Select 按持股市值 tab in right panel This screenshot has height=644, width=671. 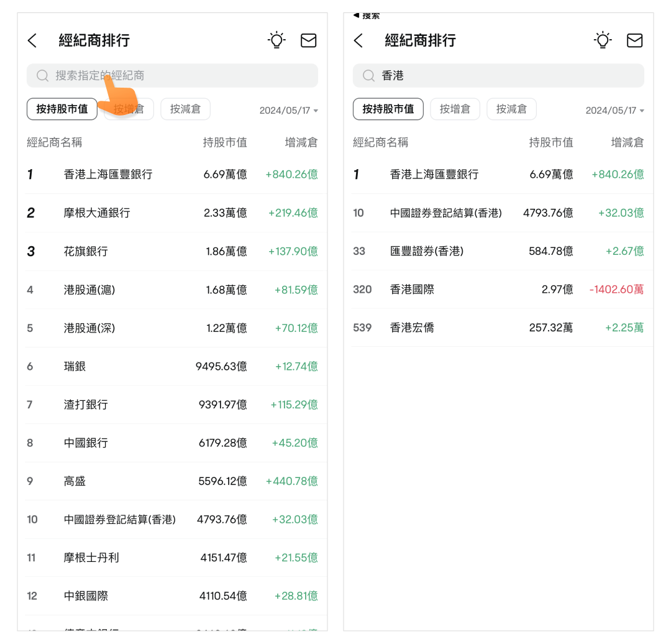point(388,109)
